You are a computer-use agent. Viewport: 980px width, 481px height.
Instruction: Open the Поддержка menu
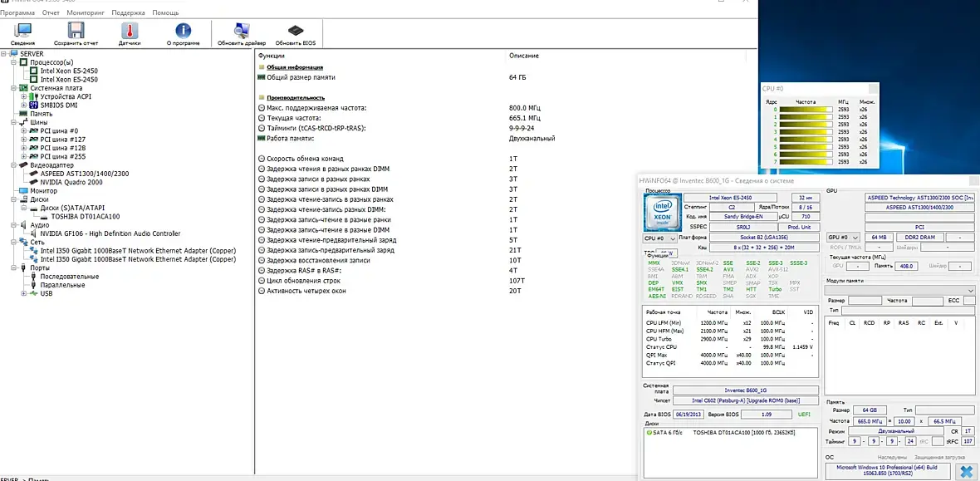coord(128,12)
